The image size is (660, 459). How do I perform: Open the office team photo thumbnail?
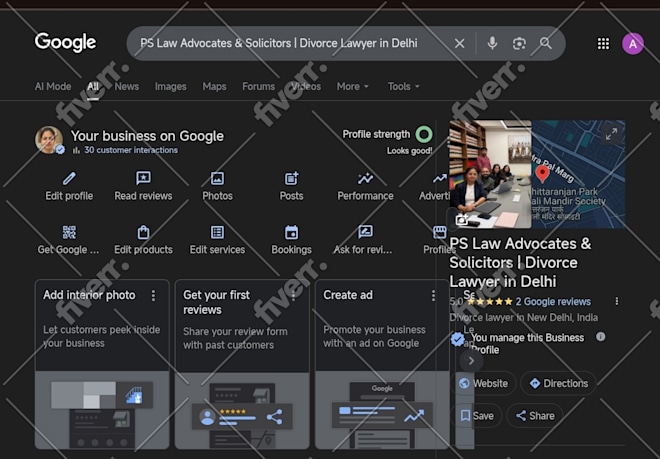coord(490,174)
